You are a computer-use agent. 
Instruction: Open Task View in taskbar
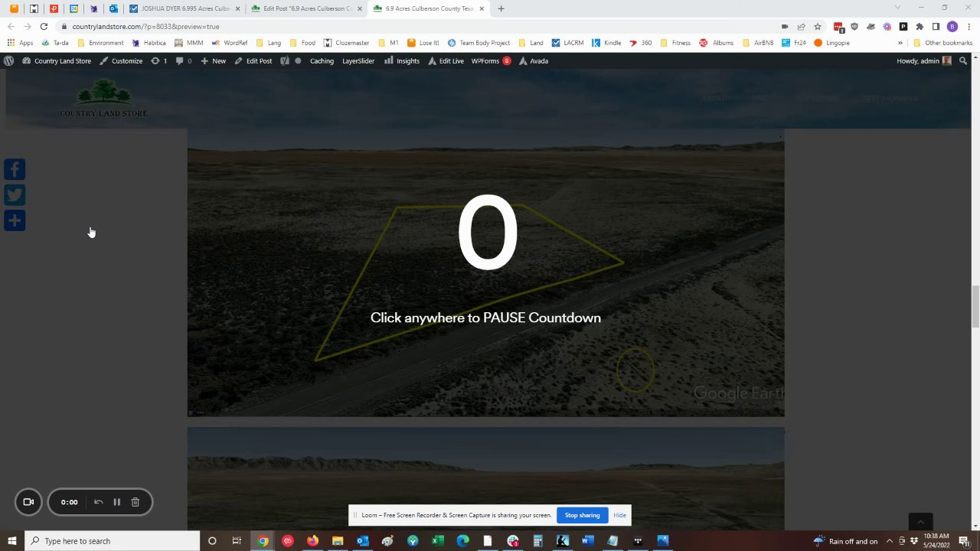[x=237, y=541]
